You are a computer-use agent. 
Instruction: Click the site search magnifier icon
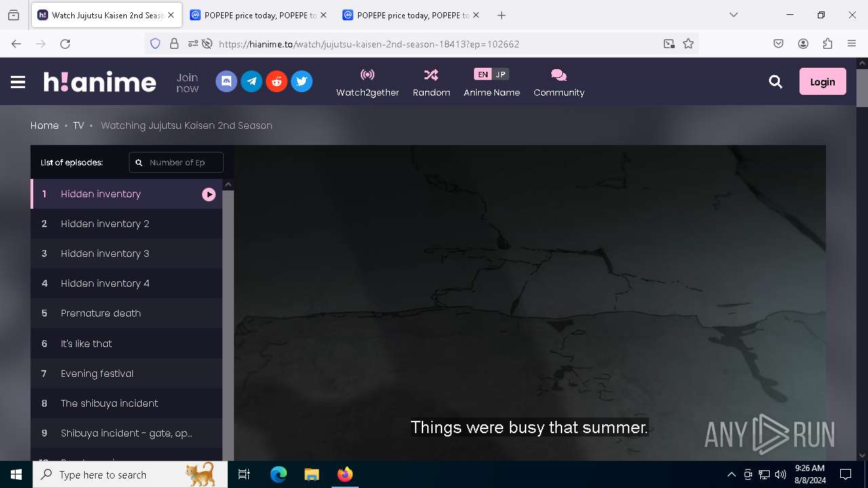click(x=776, y=82)
